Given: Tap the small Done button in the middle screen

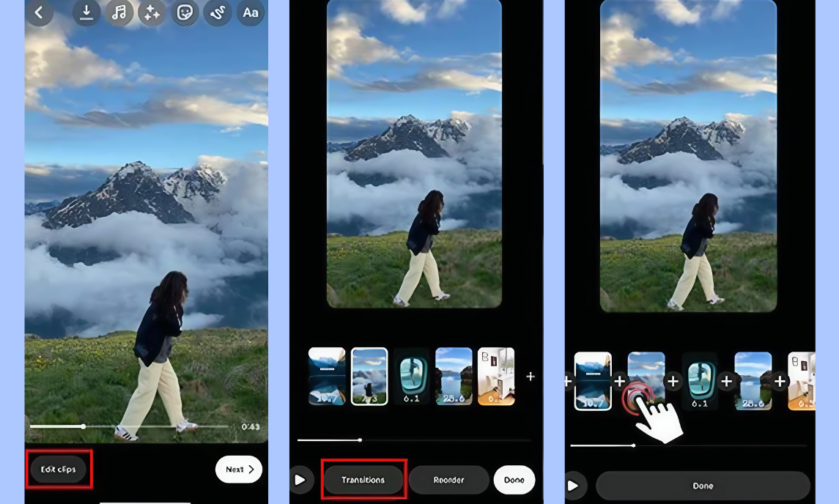Looking at the screenshot, I should click(514, 480).
